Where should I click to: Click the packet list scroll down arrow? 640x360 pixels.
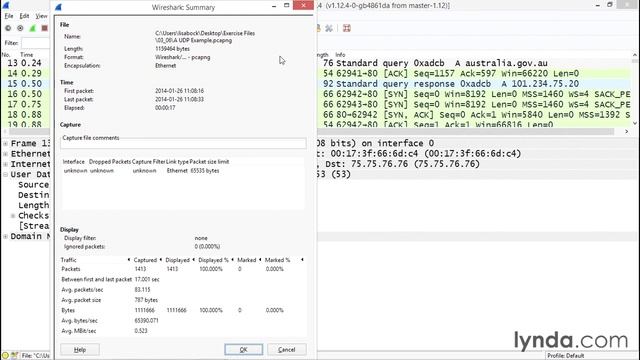click(x=635, y=123)
